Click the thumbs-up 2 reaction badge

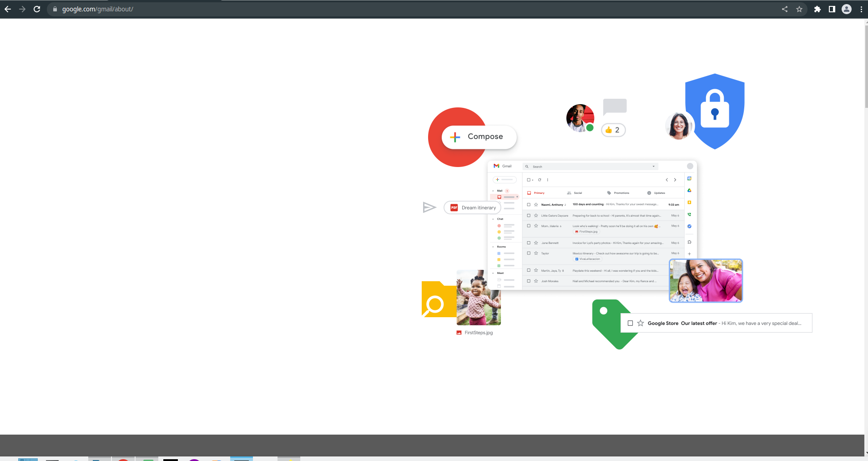[x=613, y=130]
